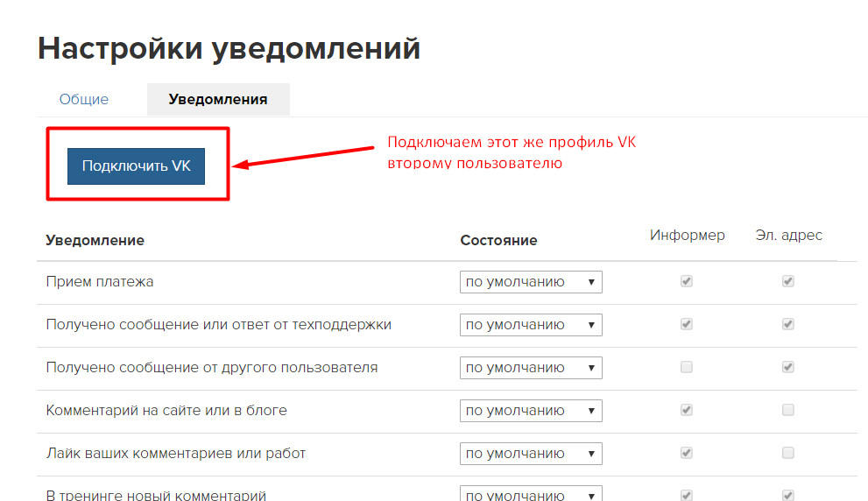This screenshot has height=501, width=868.
Task: Click the Состояние column header
Action: pos(498,240)
